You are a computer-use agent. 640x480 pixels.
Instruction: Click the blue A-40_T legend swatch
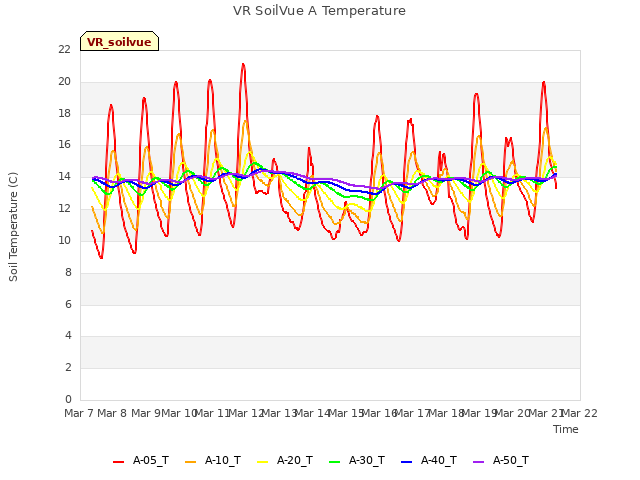click(407, 462)
